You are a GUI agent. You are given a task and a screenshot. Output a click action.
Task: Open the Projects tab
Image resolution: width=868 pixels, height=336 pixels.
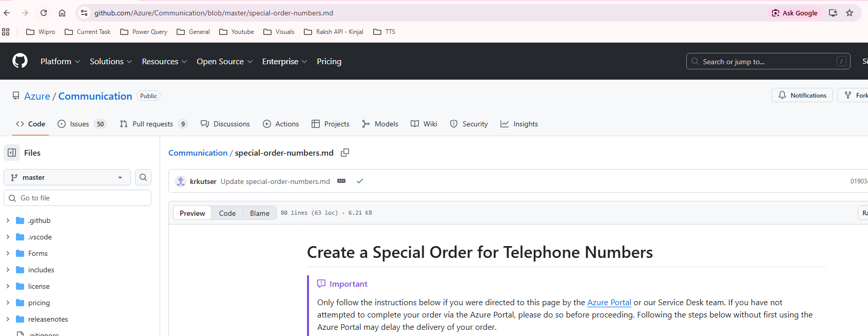click(x=331, y=124)
